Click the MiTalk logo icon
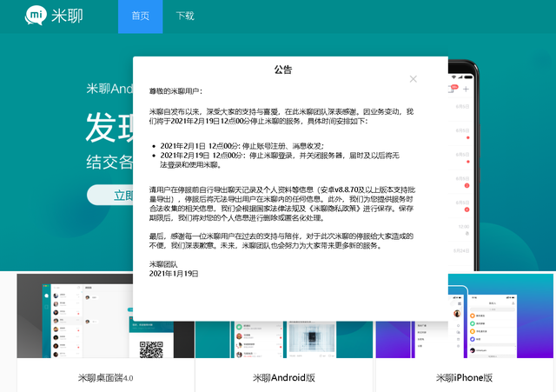 [x=36, y=16]
